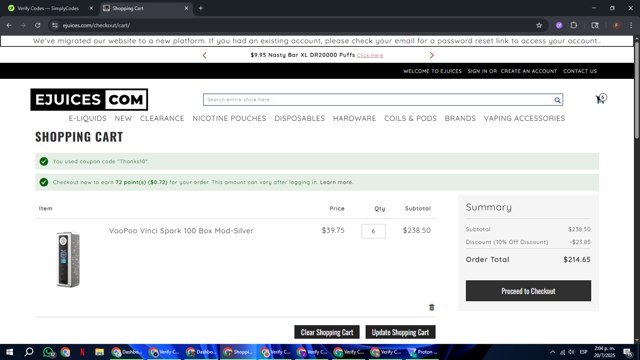The height and width of the screenshot is (360, 640).
Task: Open CLEARANCE category
Action: tap(162, 118)
